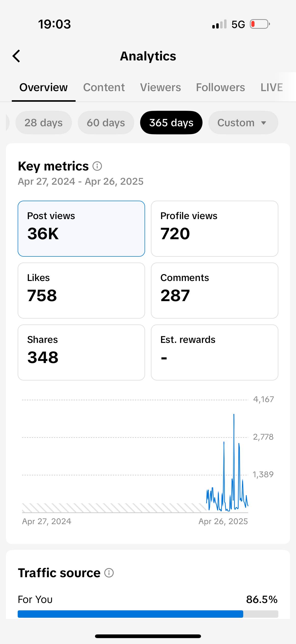Expand the Custom date range dropdown
Screen dimensions: 296x644
(243, 123)
